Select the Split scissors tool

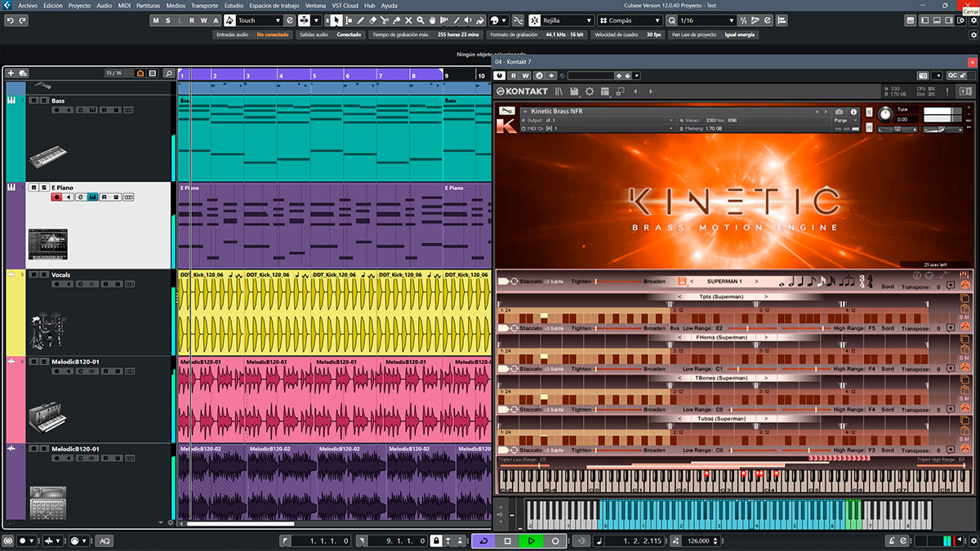(x=384, y=20)
